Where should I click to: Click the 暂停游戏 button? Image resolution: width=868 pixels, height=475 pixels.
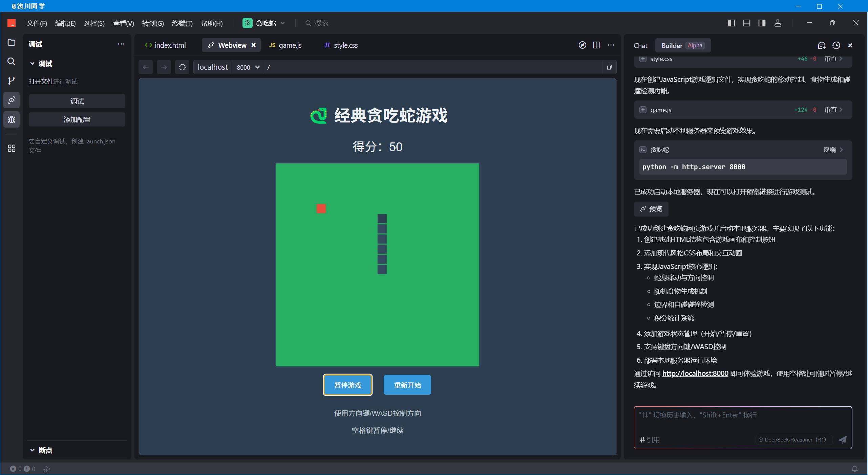[348, 385]
